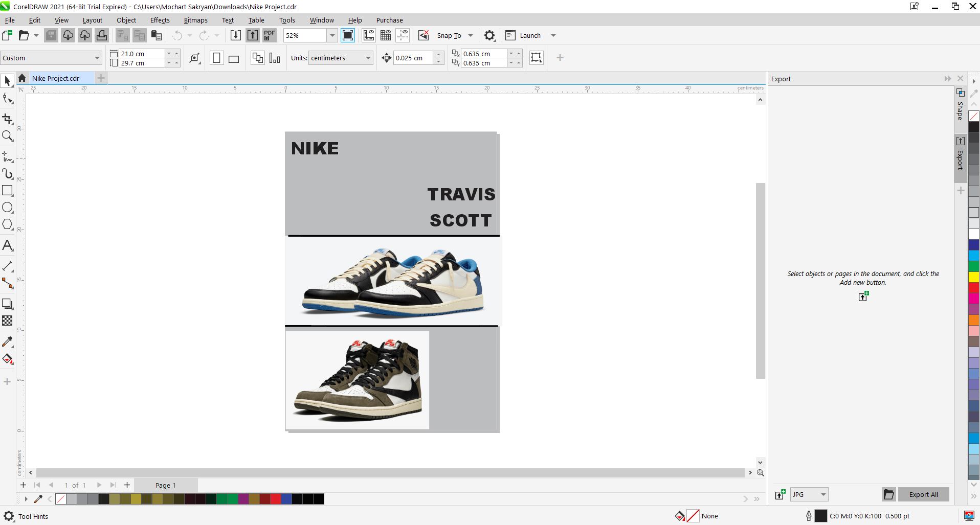
Task: Toggle full-screen preview button
Action: tap(348, 35)
